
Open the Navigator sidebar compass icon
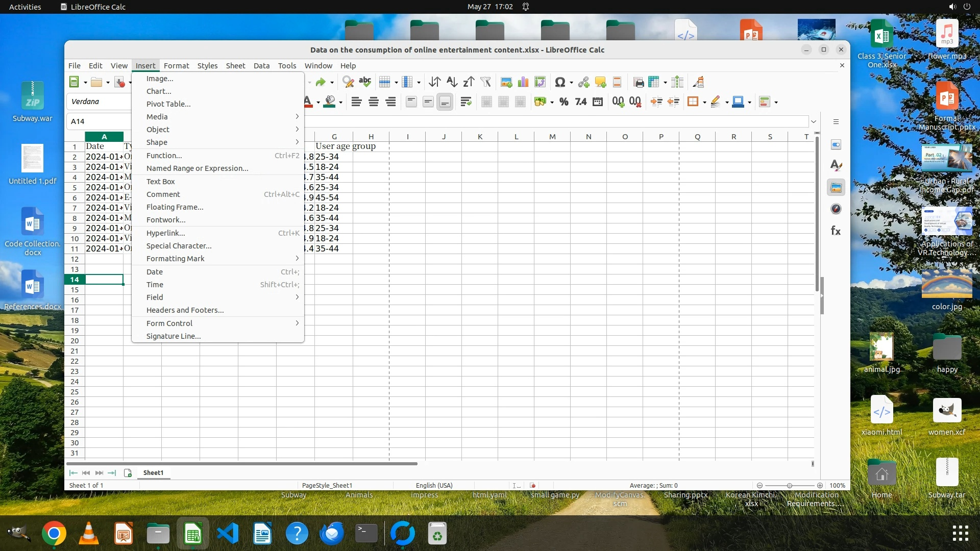[836, 209]
